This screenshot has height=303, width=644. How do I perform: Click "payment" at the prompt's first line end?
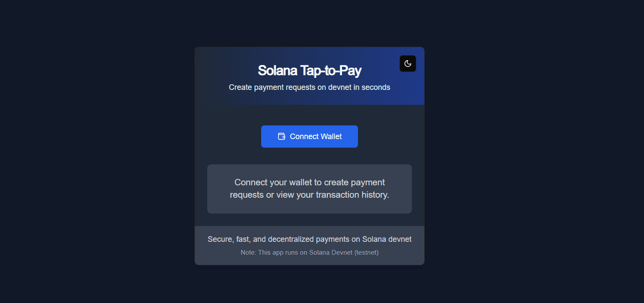[368, 182]
